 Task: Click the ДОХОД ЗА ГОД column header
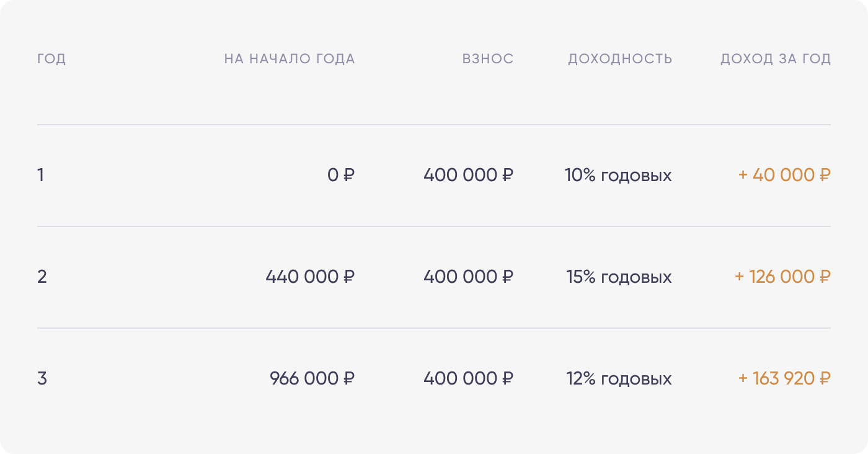click(776, 59)
